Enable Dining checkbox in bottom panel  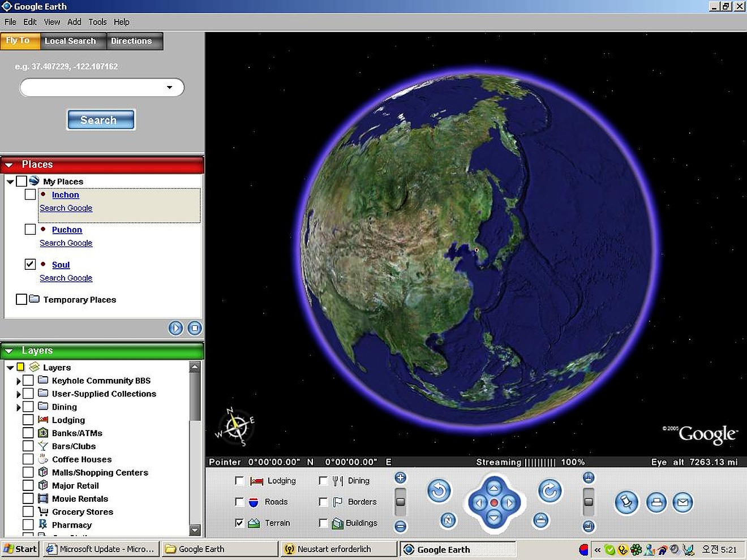tap(323, 481)
